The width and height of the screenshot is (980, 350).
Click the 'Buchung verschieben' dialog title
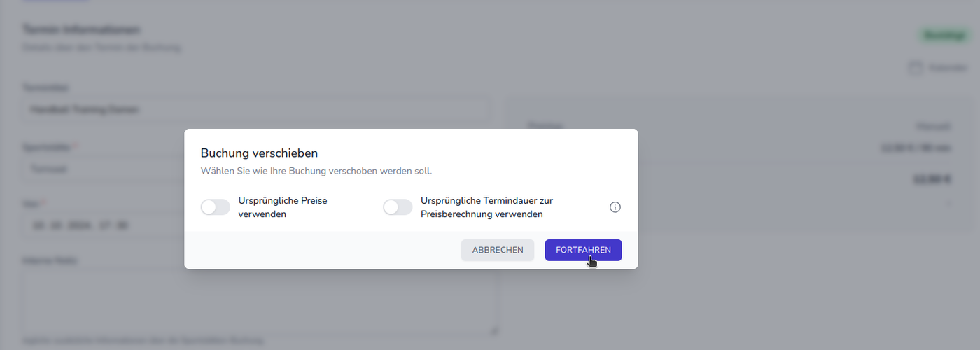point(259,153)
